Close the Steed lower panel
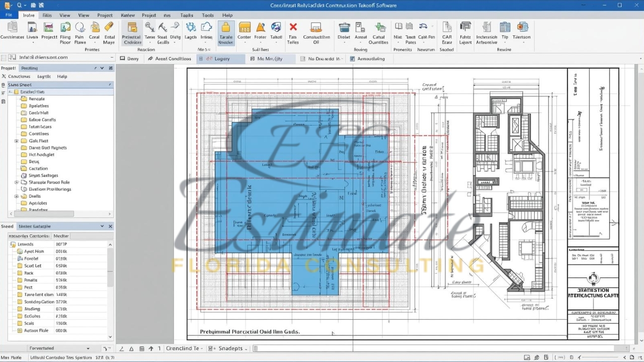Screen dimensions: 644x362 [x=110, y=226]
